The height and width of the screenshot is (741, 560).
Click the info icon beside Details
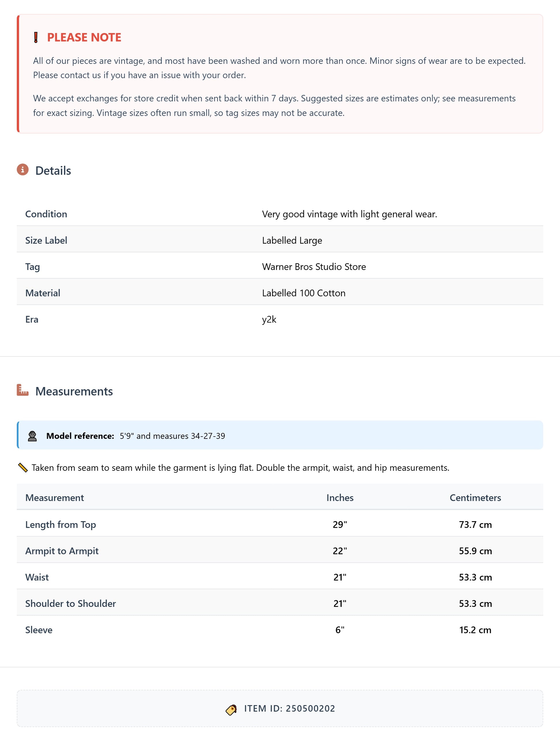[22, 170]
